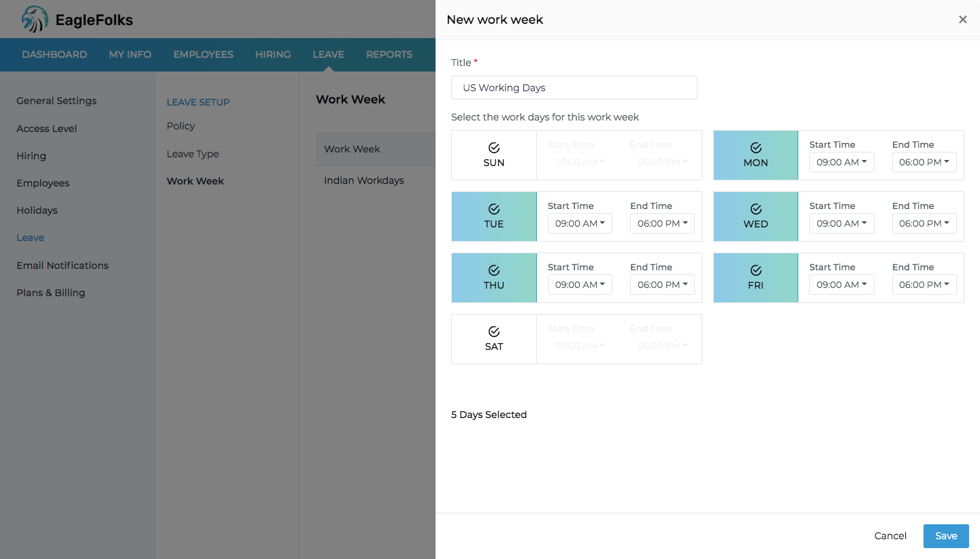Open TUE End Time dropdown
Viewport: 980px width, 559px height.
click(x=662, y=223)
